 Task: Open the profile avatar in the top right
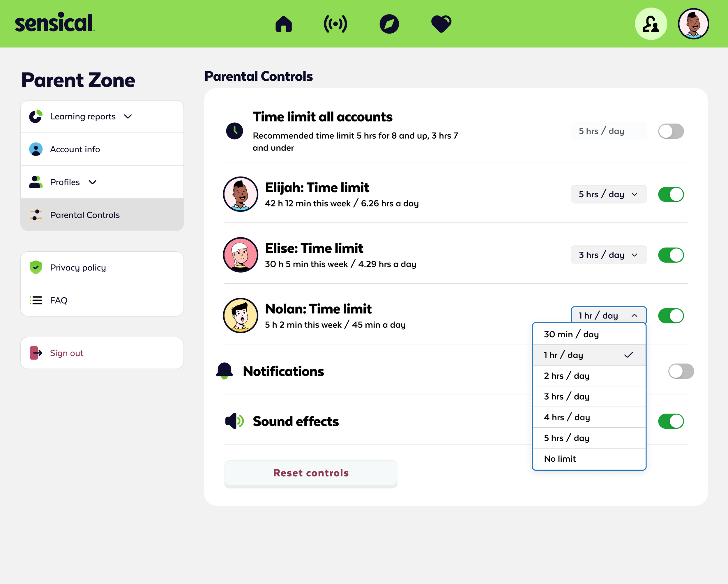[x=694, y=24]
